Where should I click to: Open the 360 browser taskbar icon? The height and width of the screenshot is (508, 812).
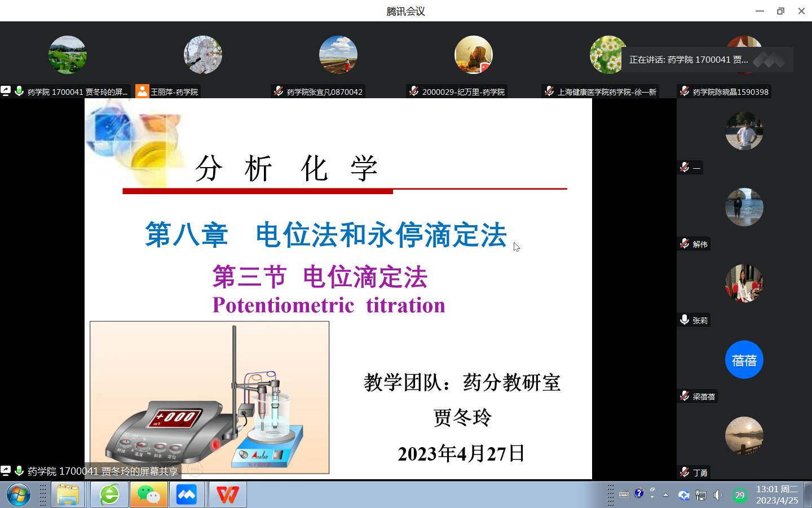pos(109,495)
